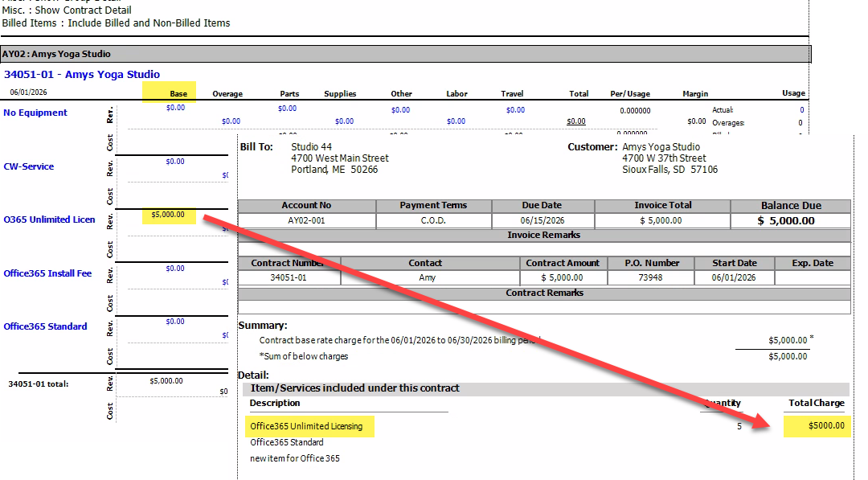
Task: Select the Sioux Falls, SD 57106 customer address
Action: tap(669, 170)
